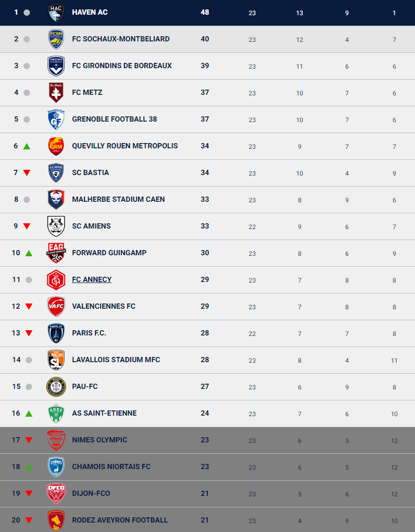The image size is (415, 532).
Task: Select the SC Bastia crest
Action: point(56,173)
